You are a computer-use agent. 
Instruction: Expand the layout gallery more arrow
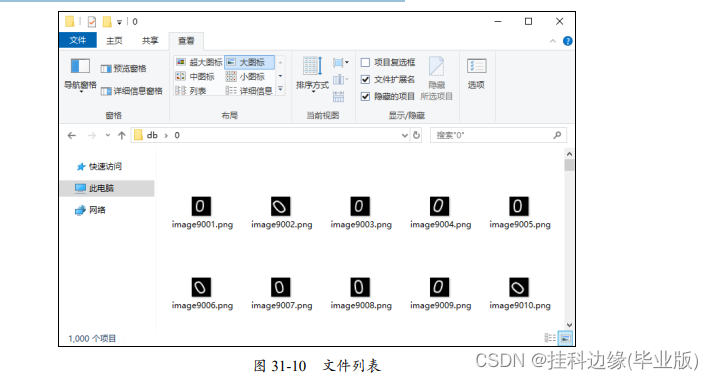pos(281,90)
